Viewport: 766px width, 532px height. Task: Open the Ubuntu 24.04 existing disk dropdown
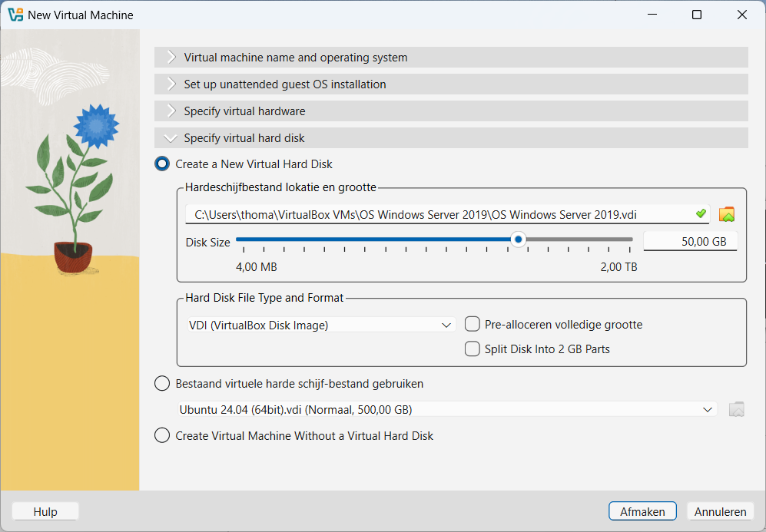447,409
